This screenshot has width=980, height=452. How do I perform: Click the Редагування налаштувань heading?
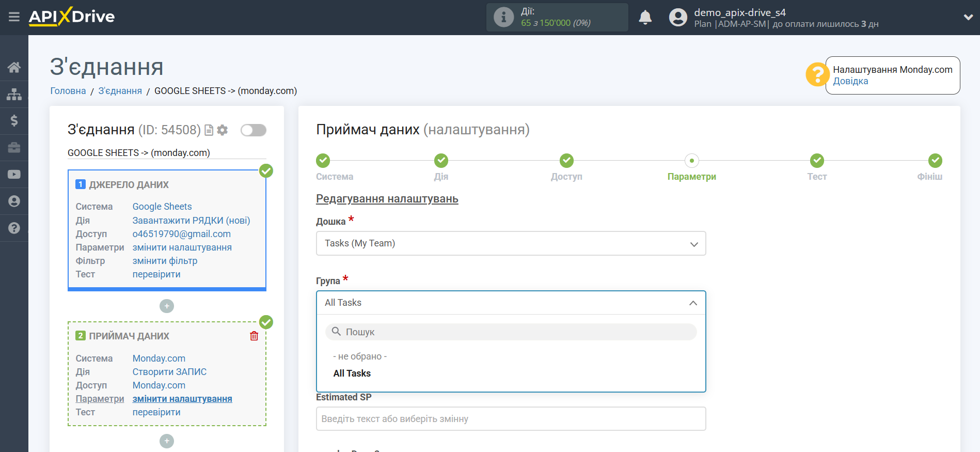click(387, 199)
